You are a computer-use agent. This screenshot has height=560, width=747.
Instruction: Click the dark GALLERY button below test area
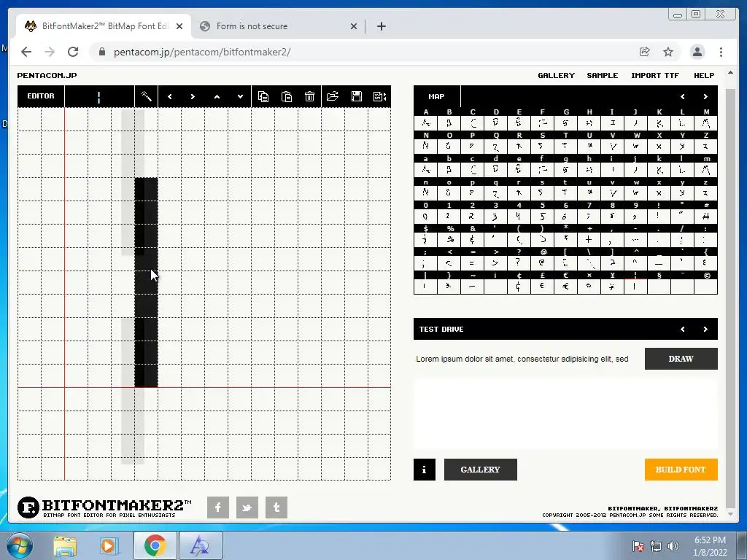click(x=480, y=470)
